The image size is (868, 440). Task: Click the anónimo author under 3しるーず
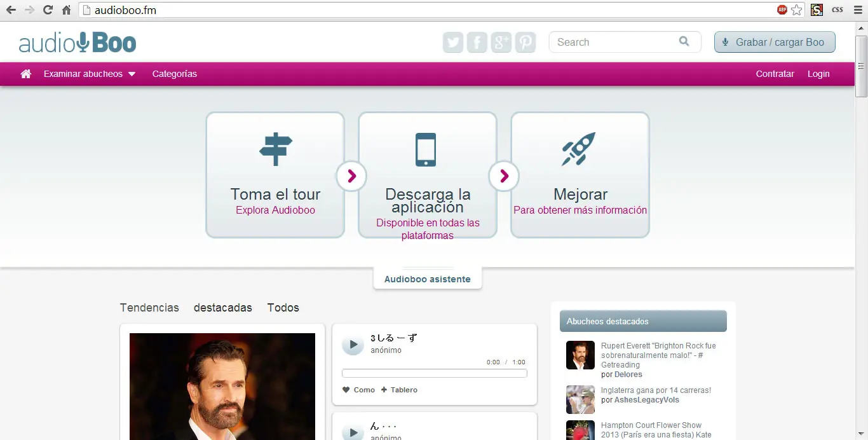tap(386, 350)
